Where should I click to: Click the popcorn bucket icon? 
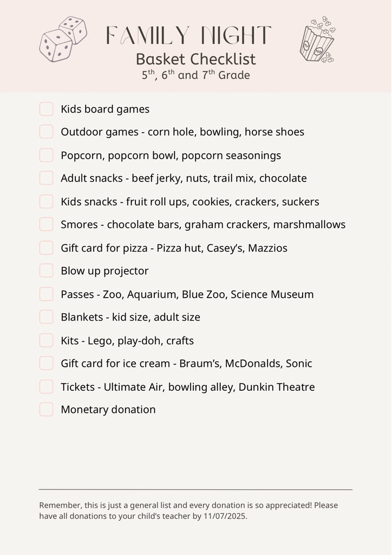tap(317, 39)
